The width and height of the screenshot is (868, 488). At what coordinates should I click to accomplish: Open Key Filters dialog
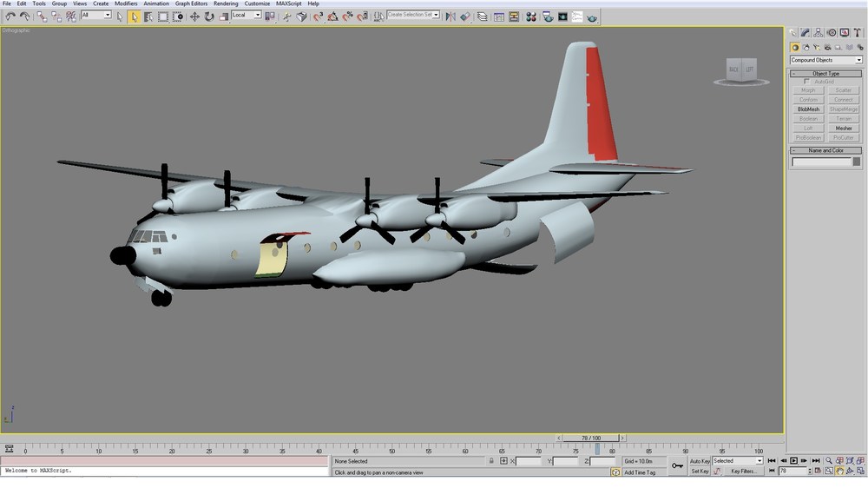coord(743,472)
